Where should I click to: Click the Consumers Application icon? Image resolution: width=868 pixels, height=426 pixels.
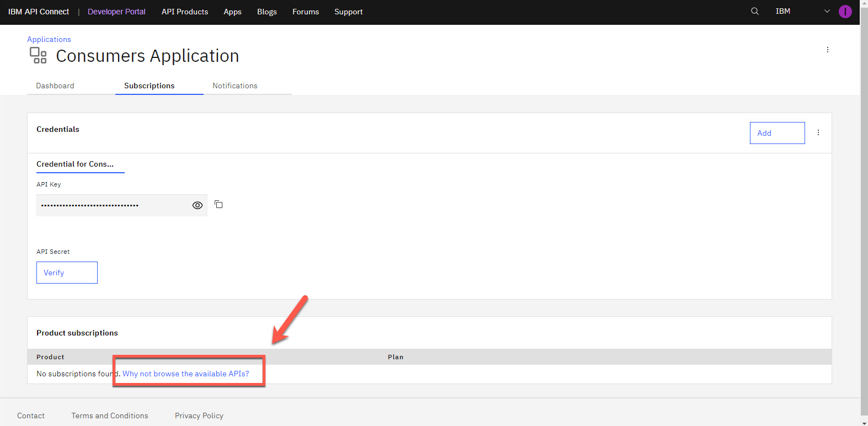click(38, 55)
